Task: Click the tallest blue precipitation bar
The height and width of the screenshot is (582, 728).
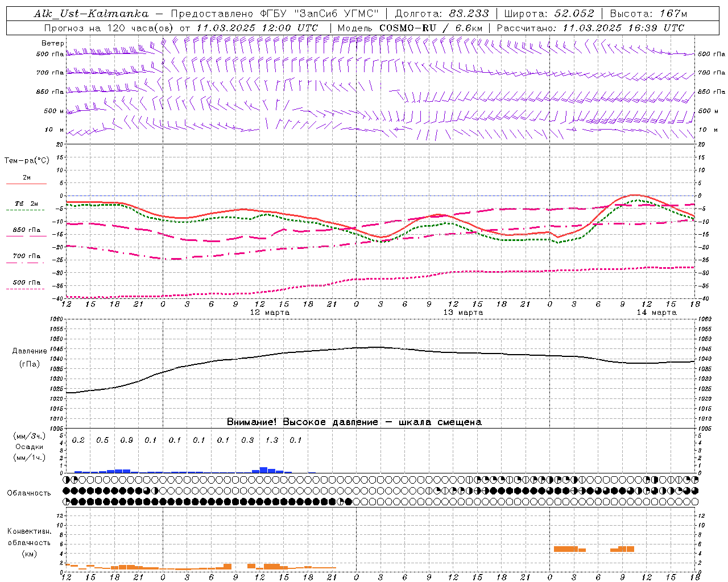Action: (x=263, y=470)
